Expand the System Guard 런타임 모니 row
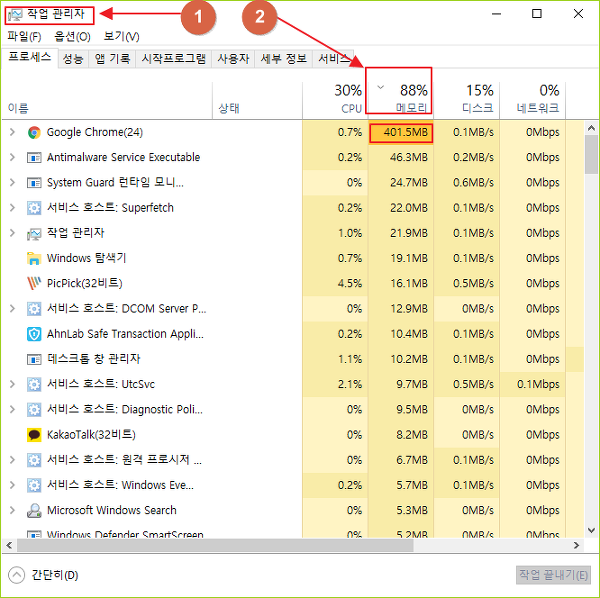600x598 pixels. (x=12, y=182)
